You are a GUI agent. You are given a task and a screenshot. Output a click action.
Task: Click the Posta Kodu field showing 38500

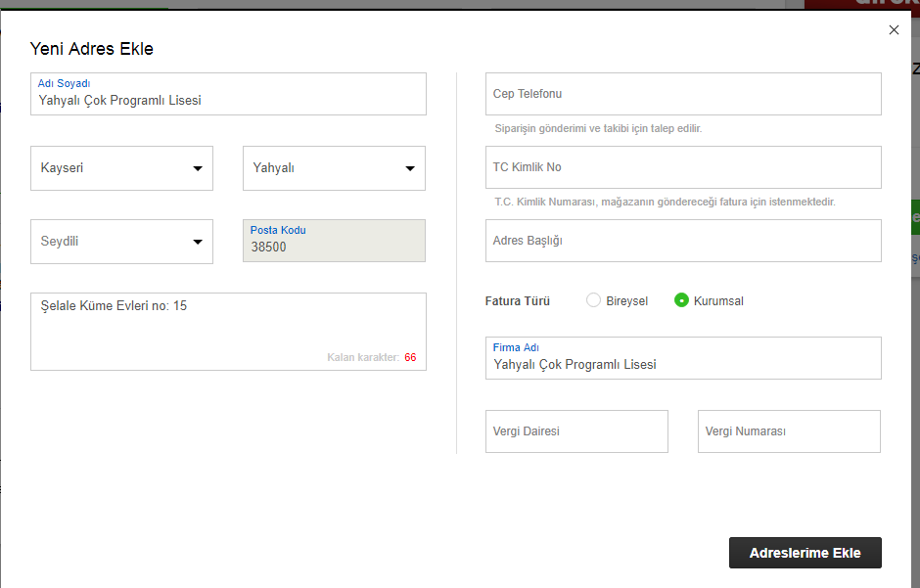tap(334, 247)
